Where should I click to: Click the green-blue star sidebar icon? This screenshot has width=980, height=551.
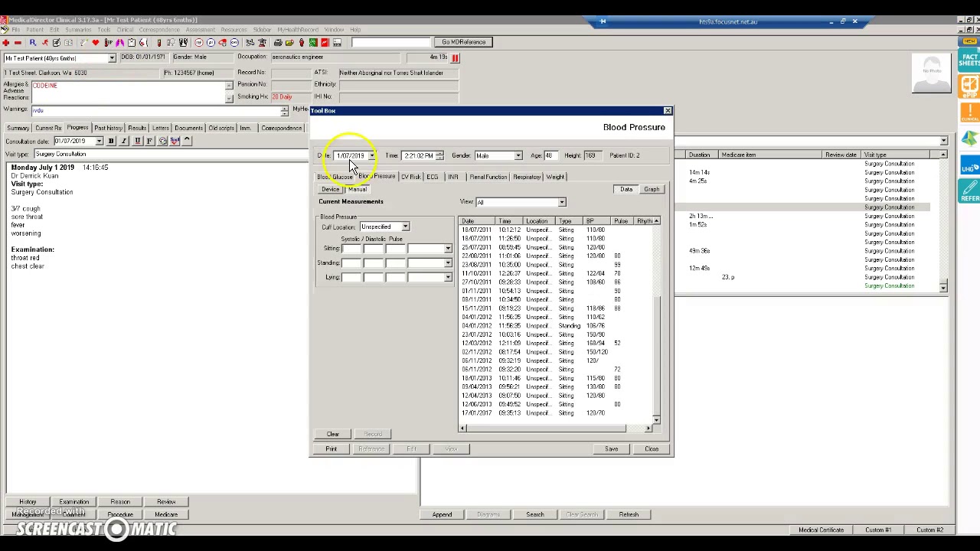pyautogui.click(x=969, y=139)
